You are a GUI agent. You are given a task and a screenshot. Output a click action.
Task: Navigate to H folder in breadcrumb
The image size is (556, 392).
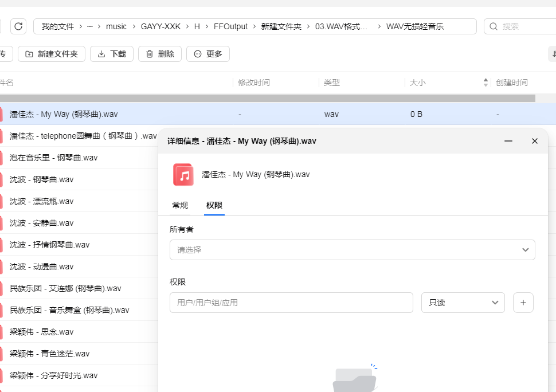pyautogui.click(x=197, y=26)
